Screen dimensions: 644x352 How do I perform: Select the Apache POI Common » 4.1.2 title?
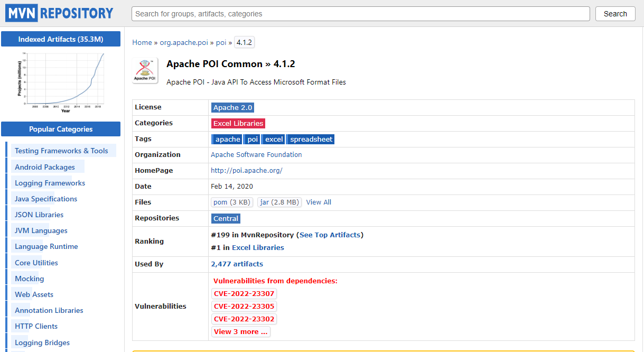(x=231, y=64)
